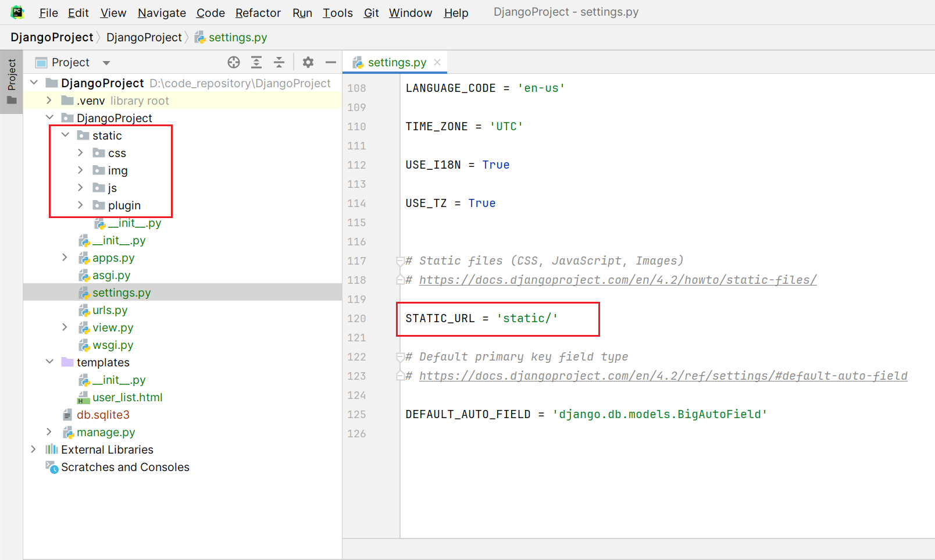
Task: Expand the js folder
Action: (81, 188)
